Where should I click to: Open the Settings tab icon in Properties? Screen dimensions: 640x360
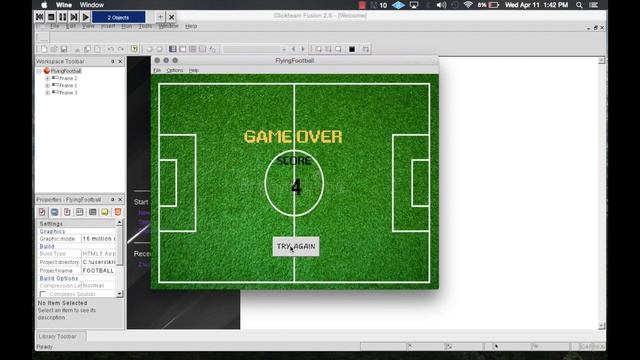click(x=42, y=212)
